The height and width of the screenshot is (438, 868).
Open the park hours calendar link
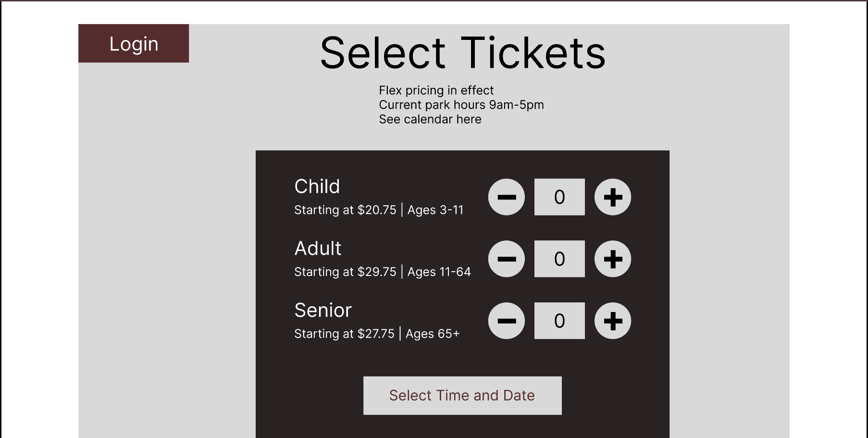tap(430, 119)
